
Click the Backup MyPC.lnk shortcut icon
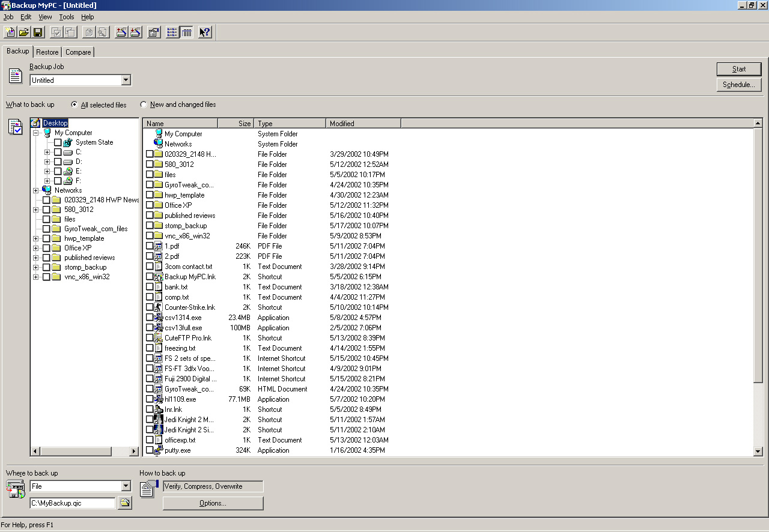(159, 277)
